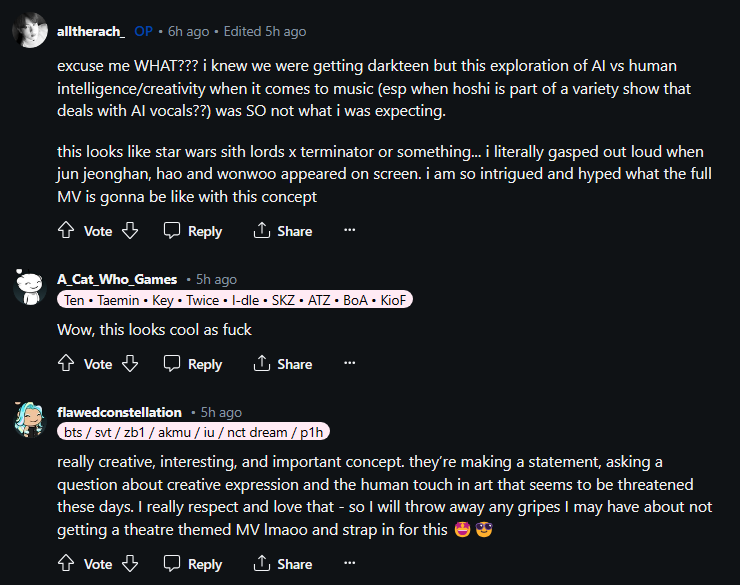Image resolution: width=740 pixels, height=585 pixels.
Task: Open flawedconstellation user profile link
Action: tap(119, 412)
